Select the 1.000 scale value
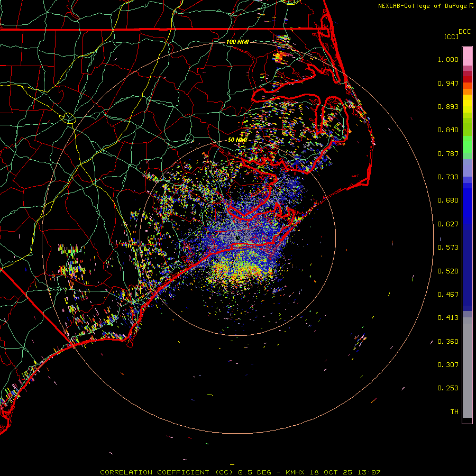This screenshot has height=476, width=476. (448, 59)
